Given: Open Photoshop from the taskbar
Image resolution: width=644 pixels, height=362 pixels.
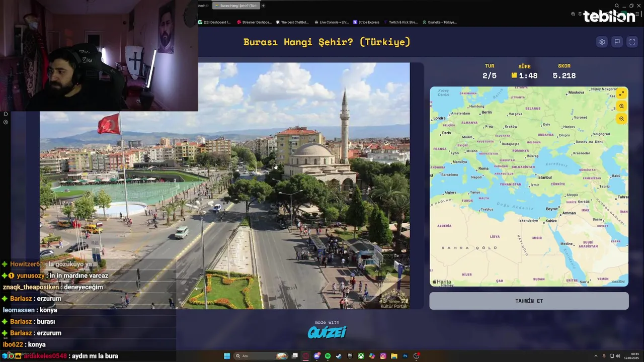Looking at the screenshot, I should tap(406, 356).
